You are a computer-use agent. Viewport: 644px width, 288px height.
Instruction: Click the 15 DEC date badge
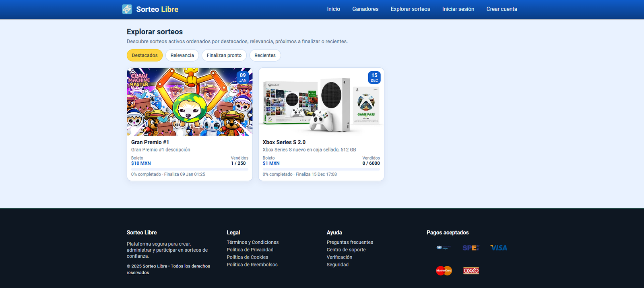tap(374, 77)
